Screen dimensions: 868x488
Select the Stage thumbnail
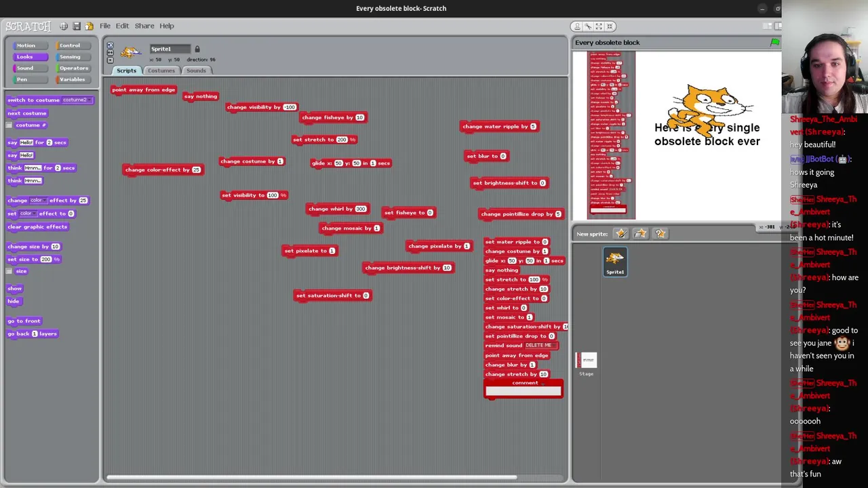[587, 365]
